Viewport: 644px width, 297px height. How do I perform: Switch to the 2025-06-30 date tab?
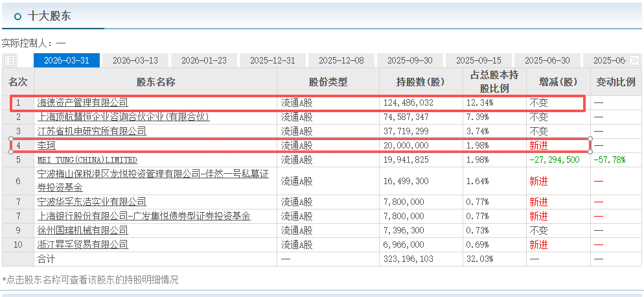[x=547, y=60]
